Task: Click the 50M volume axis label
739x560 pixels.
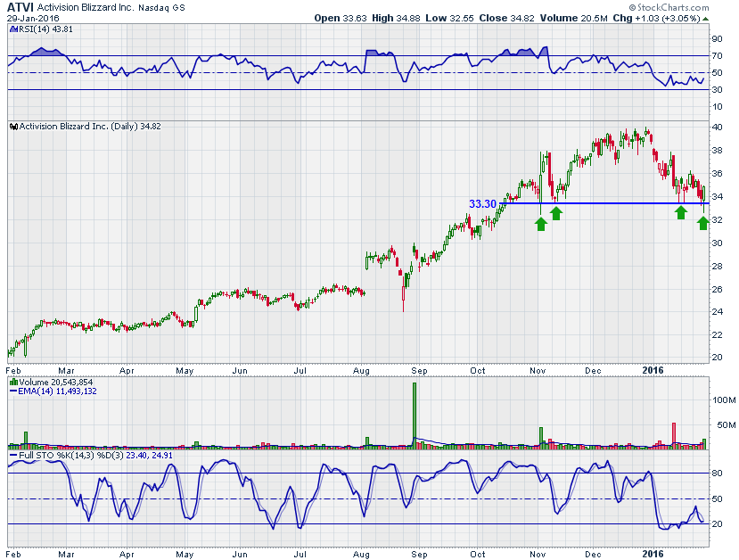Action: click(x=726, y=425)
